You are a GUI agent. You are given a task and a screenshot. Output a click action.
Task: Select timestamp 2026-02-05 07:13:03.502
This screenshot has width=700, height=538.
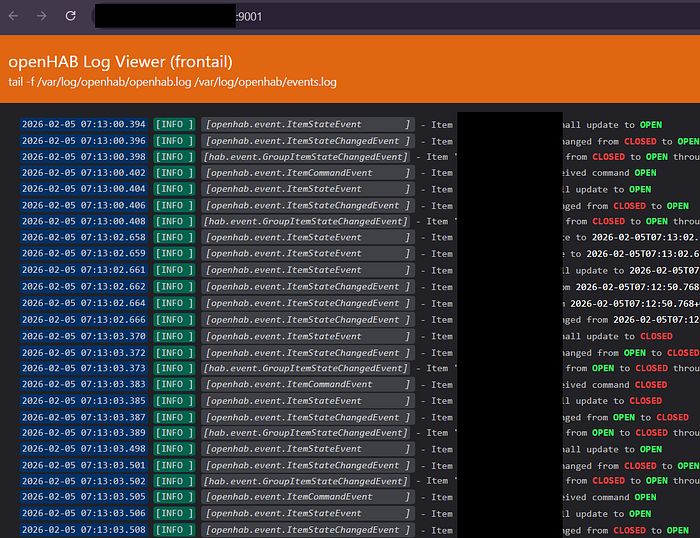(x=84, y=481)
